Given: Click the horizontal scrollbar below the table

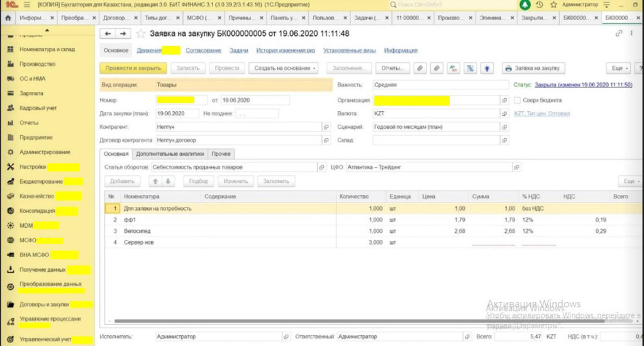Looking at the screenshot, I should [x=314, y=321].
